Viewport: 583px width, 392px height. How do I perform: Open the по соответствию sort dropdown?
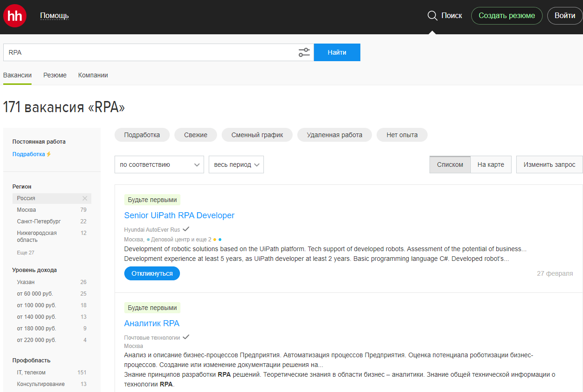159,164
